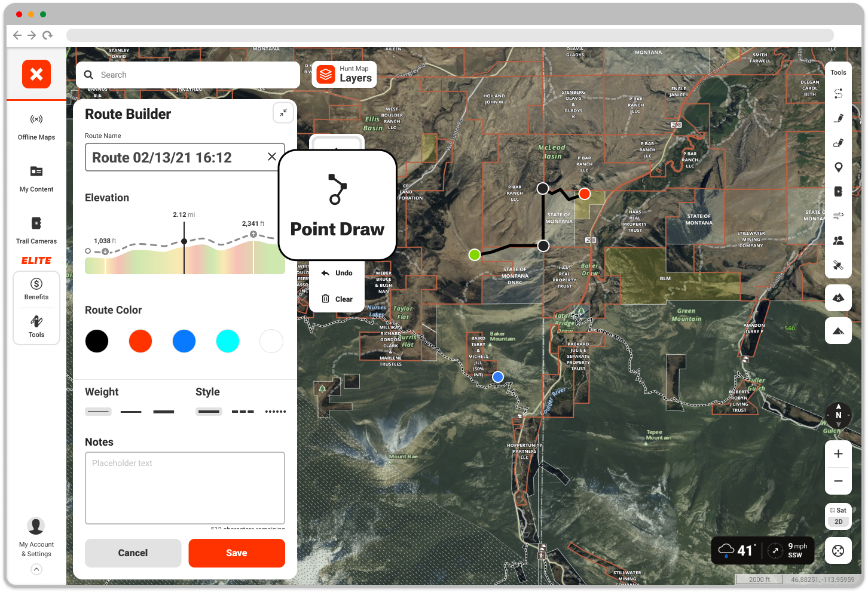This screenshot has height=592, width=868.
Task: Open My Content in the sidebar
Action: (36, 179)
